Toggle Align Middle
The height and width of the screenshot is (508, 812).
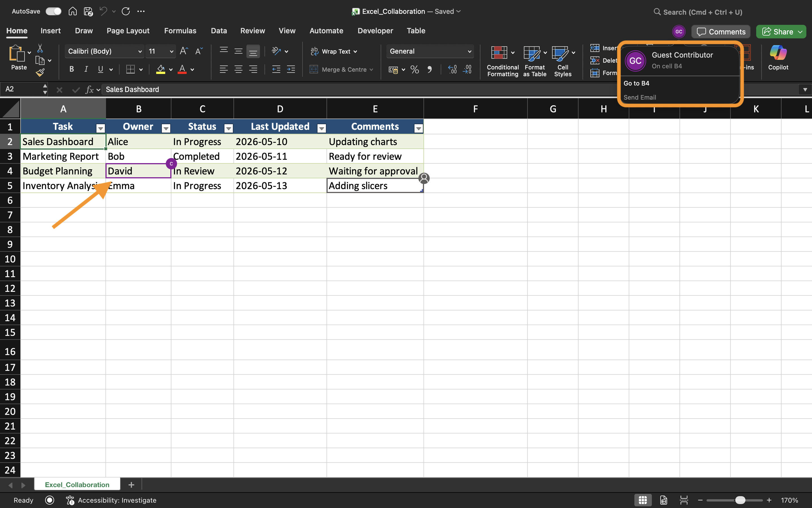point(239,51)
